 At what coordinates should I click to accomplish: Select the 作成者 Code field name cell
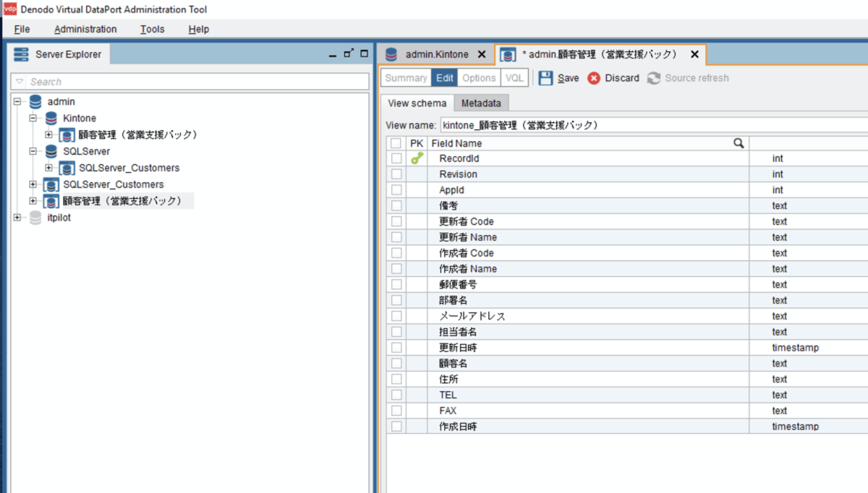tap(588, 253)
